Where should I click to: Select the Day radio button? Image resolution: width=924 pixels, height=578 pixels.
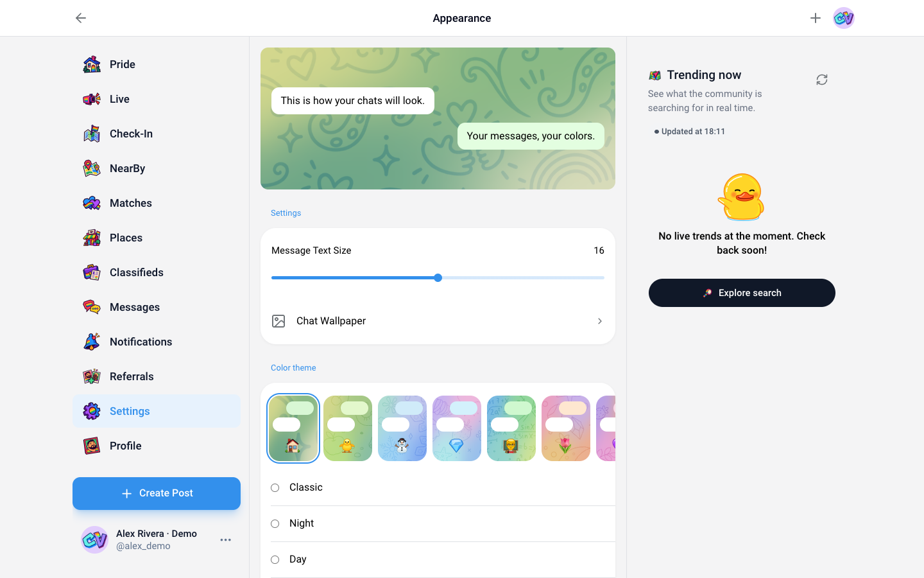[x=275, y=560]
